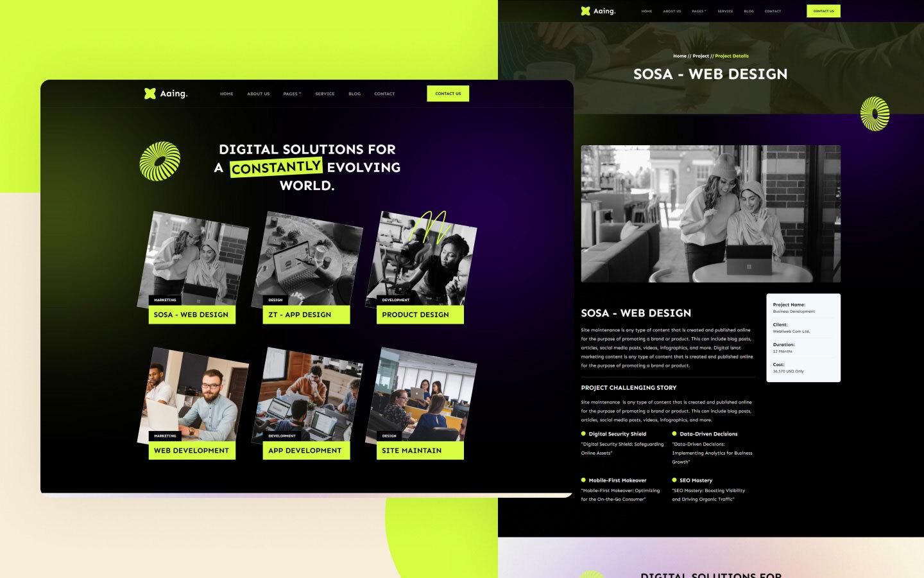Select the Blog menu item

[354, 93]
